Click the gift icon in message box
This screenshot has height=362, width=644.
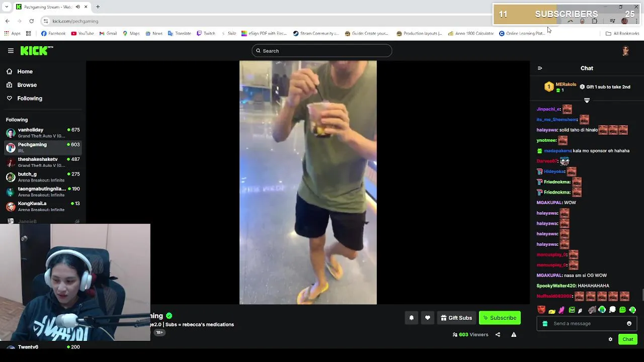pyautogui.click(x=545, y=324)
